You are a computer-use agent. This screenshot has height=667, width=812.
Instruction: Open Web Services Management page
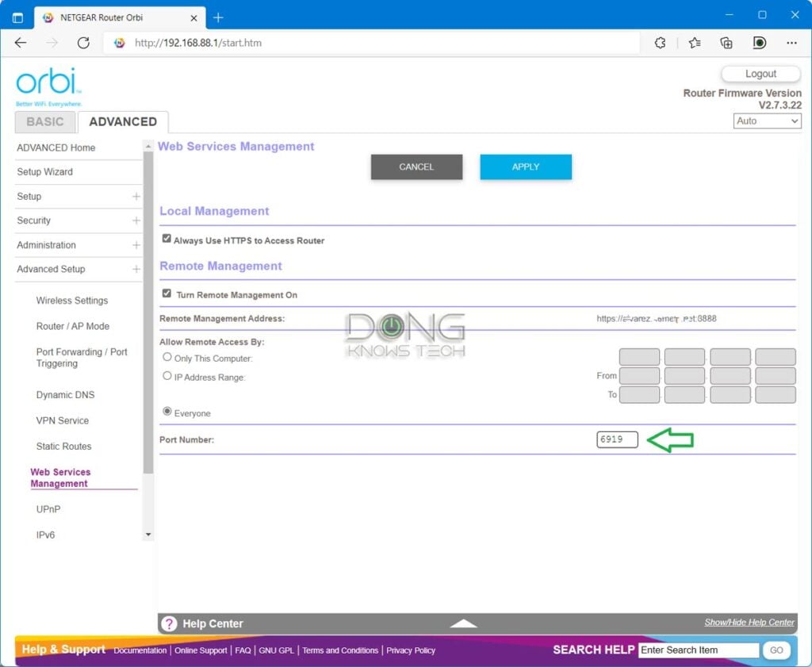coord(60,478)
